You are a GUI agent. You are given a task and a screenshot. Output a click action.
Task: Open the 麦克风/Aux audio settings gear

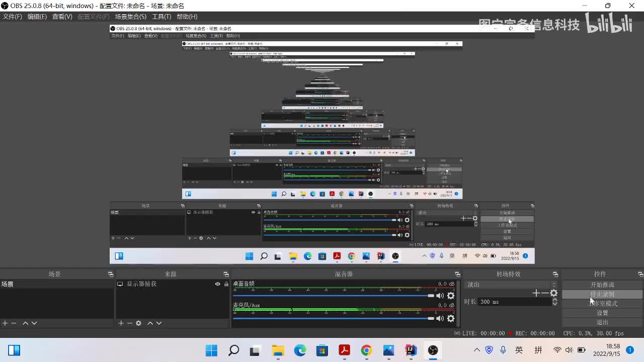(x=451, y=318)
